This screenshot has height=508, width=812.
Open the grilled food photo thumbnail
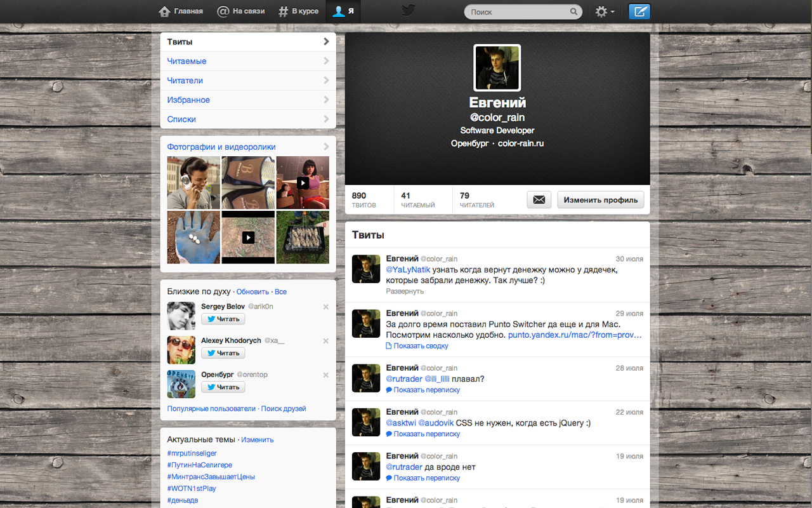point(303,237)
